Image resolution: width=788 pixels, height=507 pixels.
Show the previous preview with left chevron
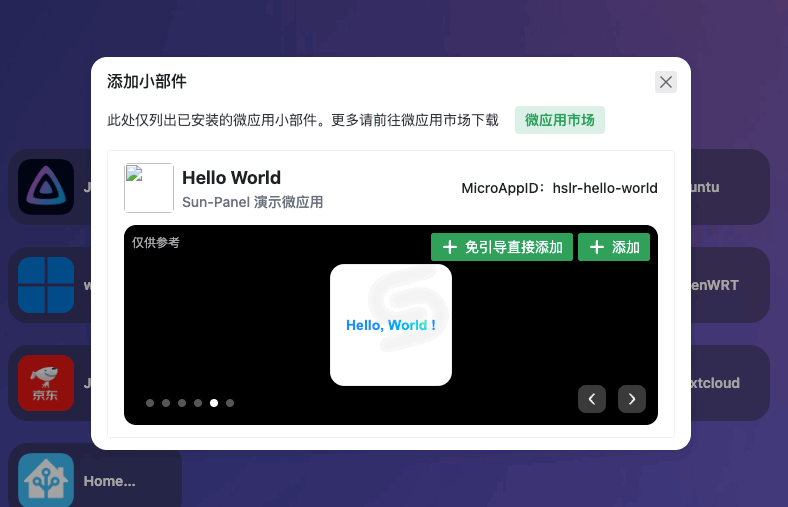(x=592, y=399)
